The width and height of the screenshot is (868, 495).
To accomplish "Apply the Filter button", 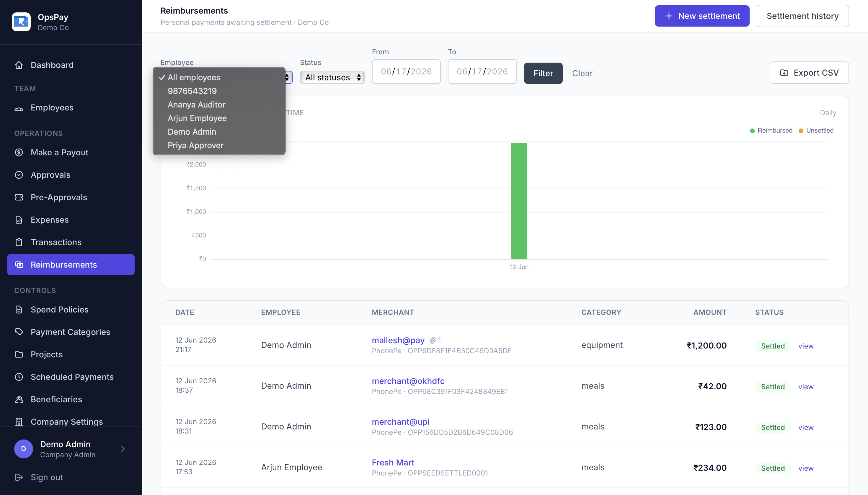I will 543,73.
